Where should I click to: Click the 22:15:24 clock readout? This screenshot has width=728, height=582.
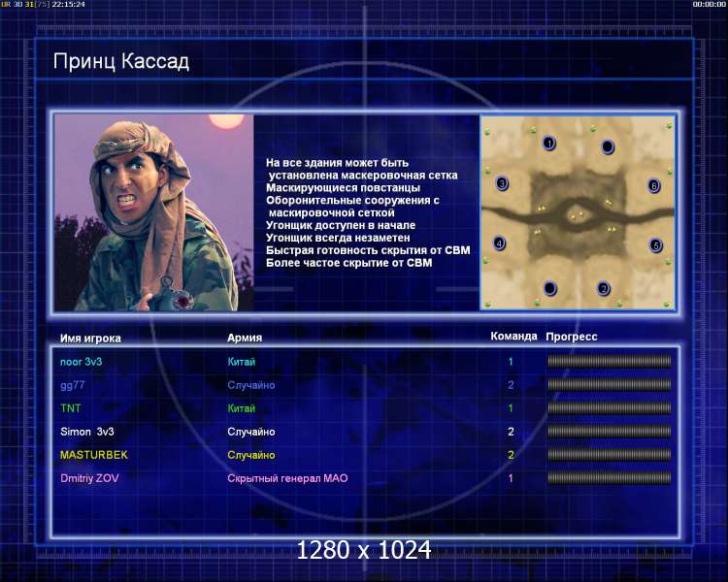(x=68, y=4)
